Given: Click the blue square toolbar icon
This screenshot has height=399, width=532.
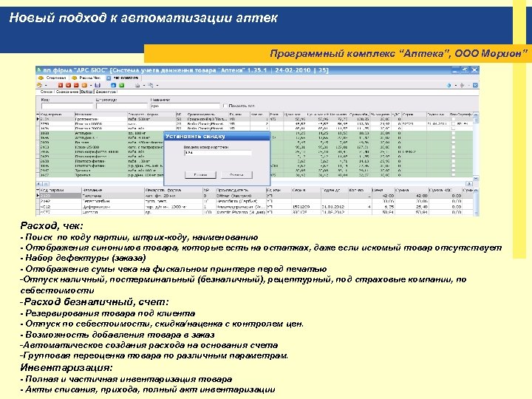Looking at the screenshot, I should (114, 85).
